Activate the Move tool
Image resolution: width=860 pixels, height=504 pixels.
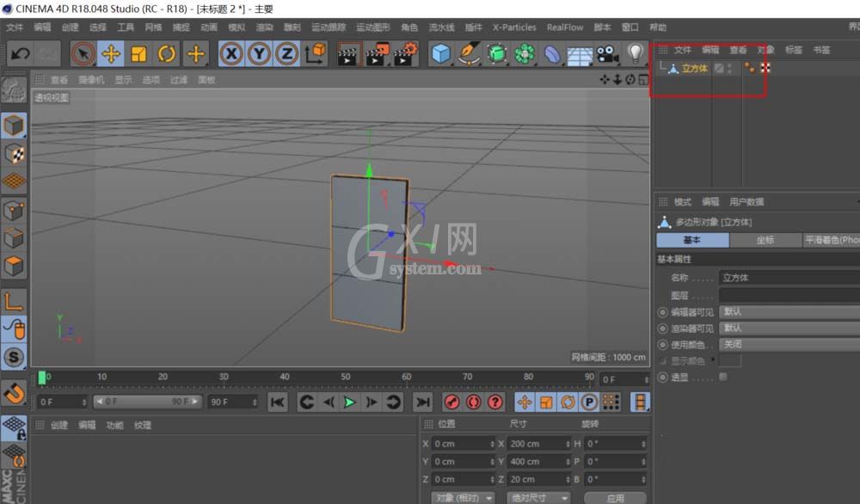tap(111, 53)
